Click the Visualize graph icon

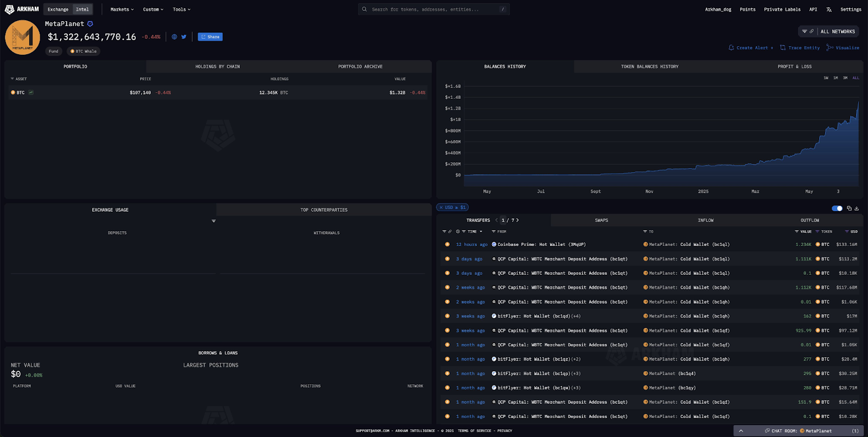[x=829, y=48]
